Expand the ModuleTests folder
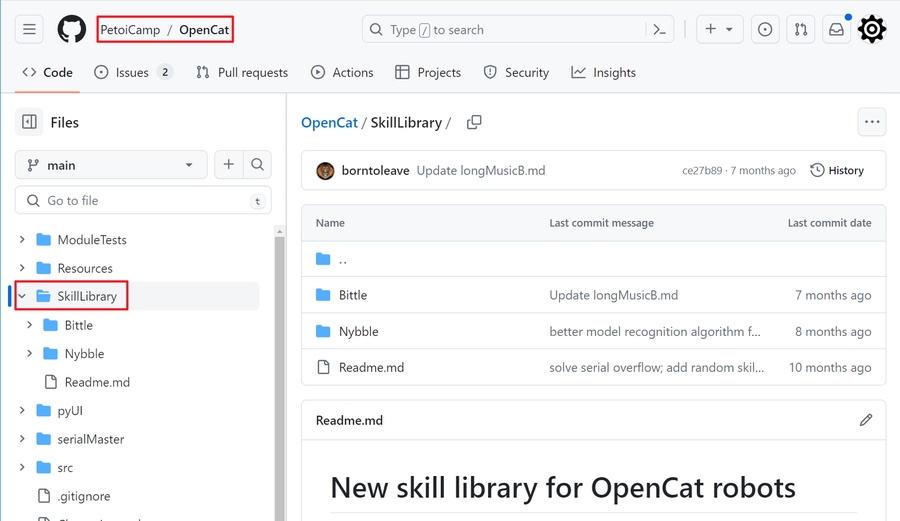This screenshot has height=521, width=900. [22, 240]
